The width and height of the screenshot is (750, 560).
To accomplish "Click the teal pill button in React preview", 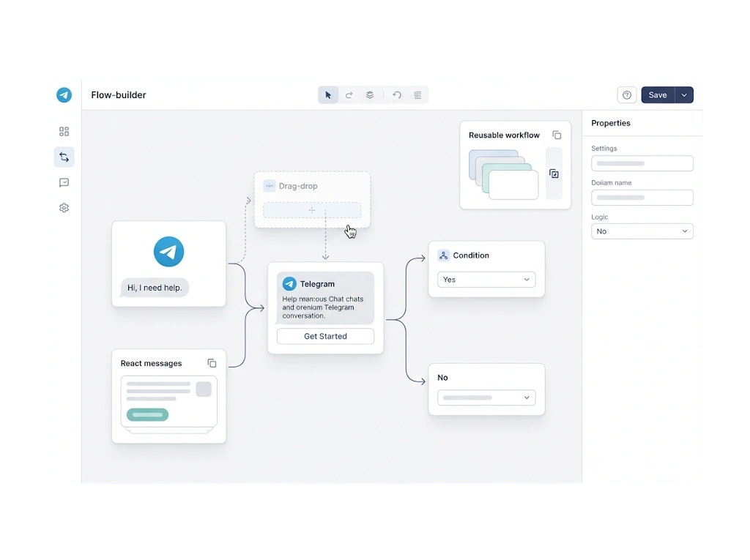I will (147, 414).
